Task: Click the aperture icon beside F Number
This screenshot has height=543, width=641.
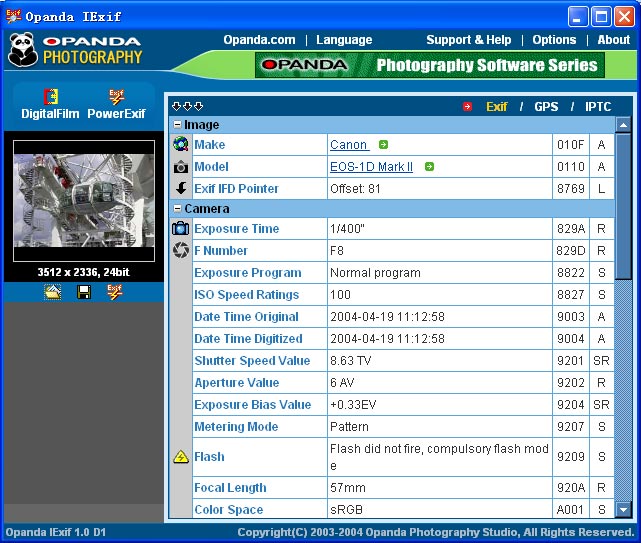Action: (181, 250)
